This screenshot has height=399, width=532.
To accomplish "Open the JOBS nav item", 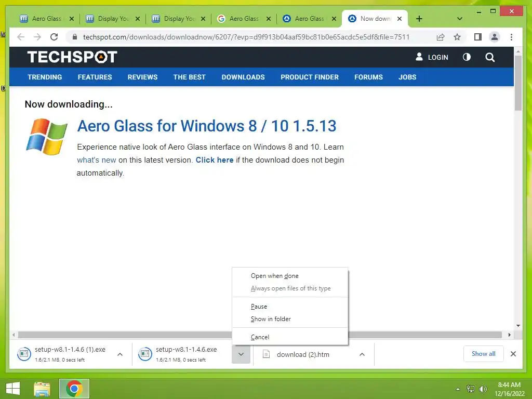I will 407,77.
